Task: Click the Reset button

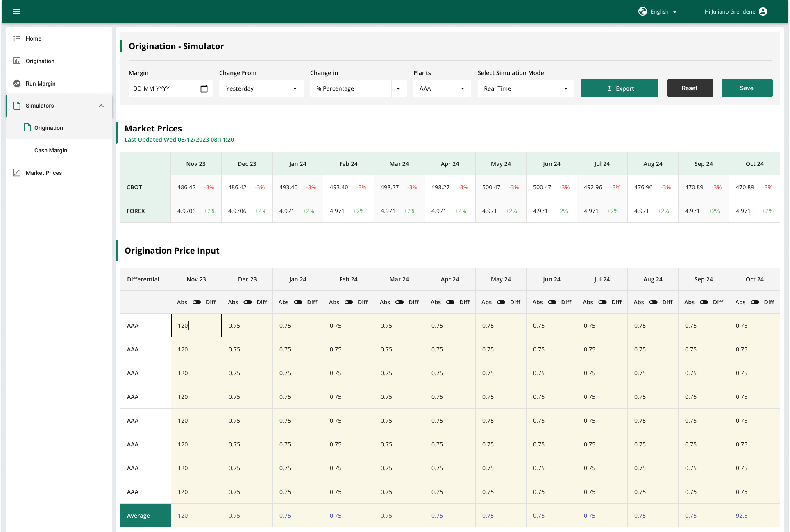Action: 690,88
